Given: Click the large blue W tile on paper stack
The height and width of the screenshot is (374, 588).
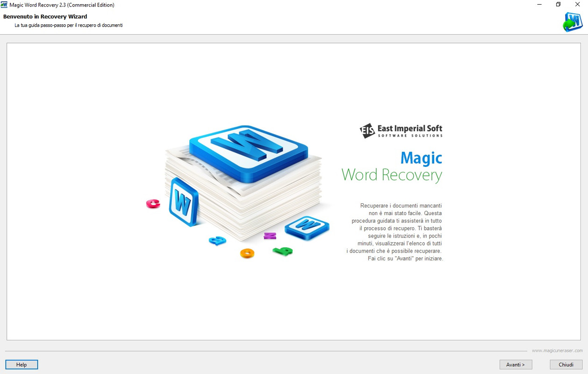Looking at the screenshot, I should [x=248, y=153].
